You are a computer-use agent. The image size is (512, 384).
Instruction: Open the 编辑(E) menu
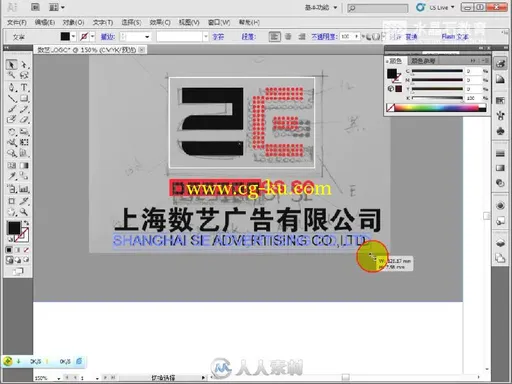point(45,22)
